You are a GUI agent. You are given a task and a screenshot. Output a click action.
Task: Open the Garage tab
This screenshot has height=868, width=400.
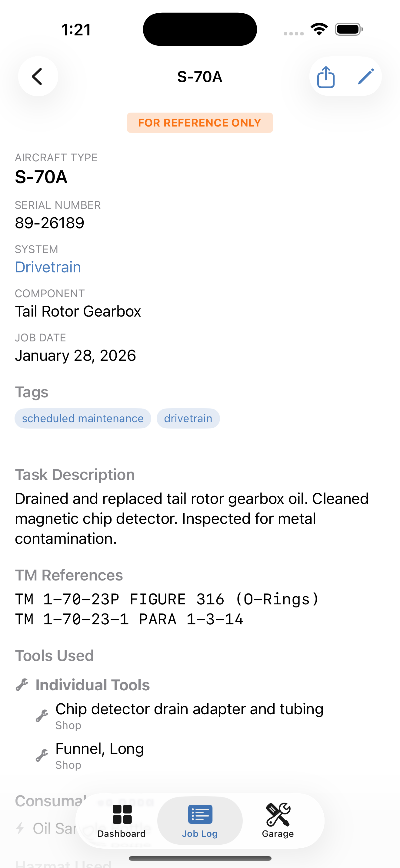[x=278, y=821]
